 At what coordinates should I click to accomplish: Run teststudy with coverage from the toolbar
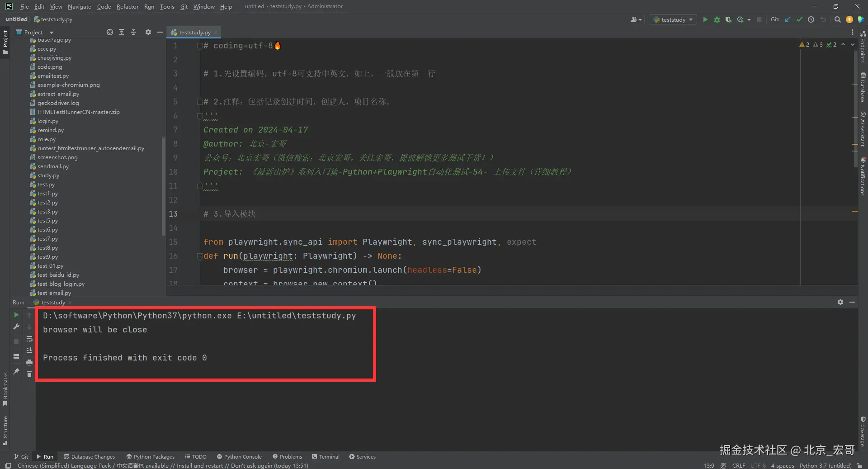[x=728, y=19]
